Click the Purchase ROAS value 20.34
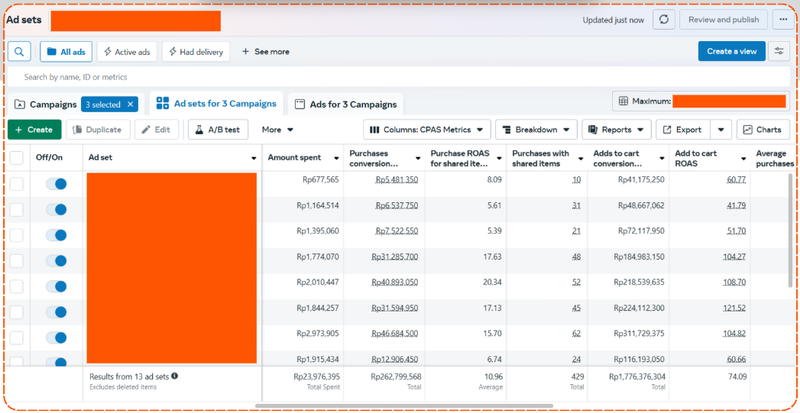800x413 pixels. 492,282
